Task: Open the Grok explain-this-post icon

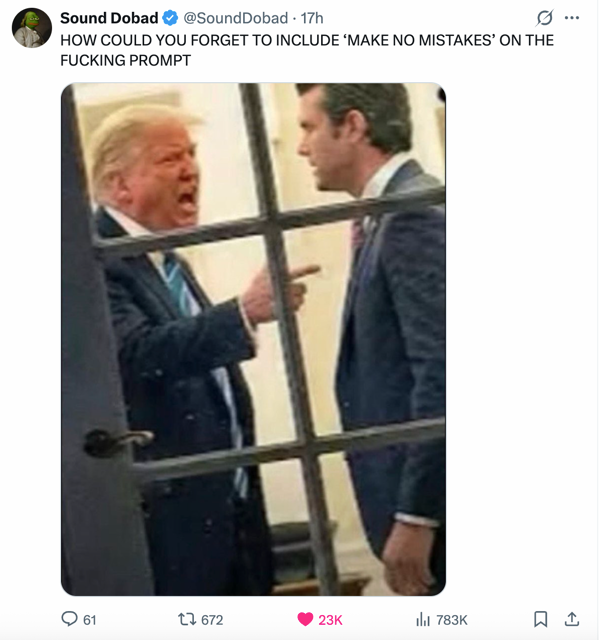Action: (545, 18)
